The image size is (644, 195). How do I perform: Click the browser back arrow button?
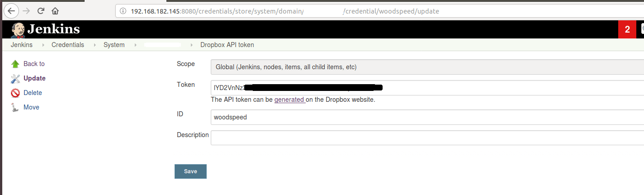(12, 10)
